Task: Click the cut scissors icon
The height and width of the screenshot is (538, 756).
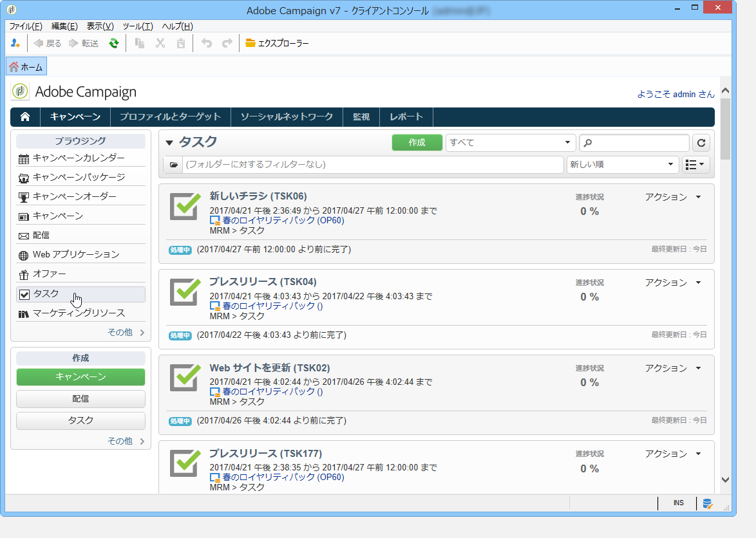Action: pos(160,43)
